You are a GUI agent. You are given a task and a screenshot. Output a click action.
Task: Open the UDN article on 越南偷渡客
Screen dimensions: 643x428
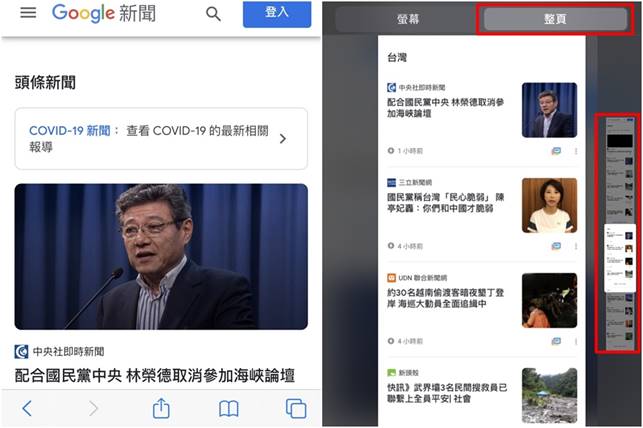click(445, 298)
